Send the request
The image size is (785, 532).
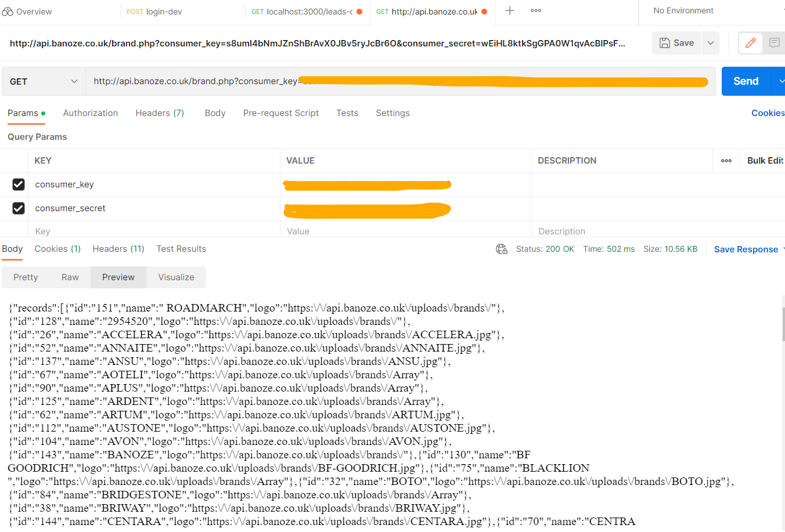click(x=746, y=81)
